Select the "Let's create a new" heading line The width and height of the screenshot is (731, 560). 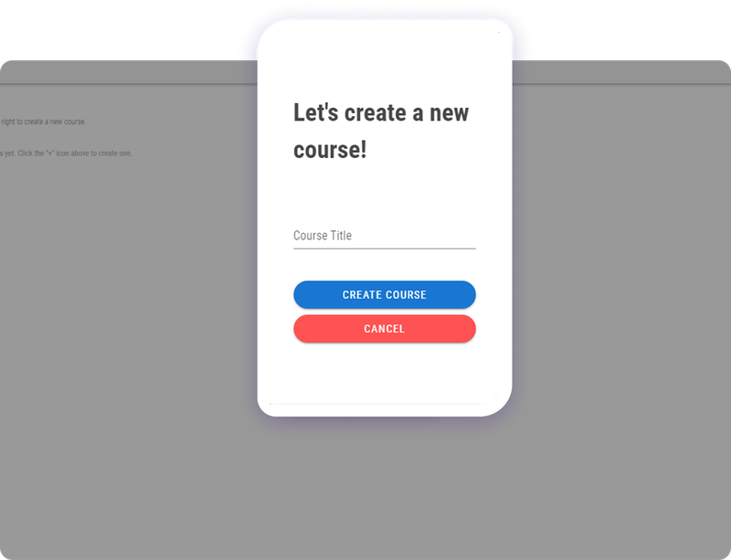381,113
